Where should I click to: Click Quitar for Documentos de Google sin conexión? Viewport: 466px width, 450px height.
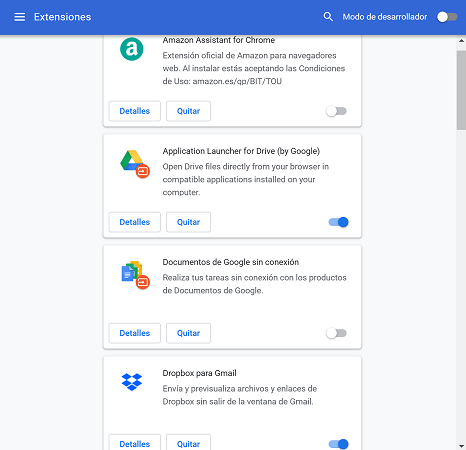click(x=188, y=333)
